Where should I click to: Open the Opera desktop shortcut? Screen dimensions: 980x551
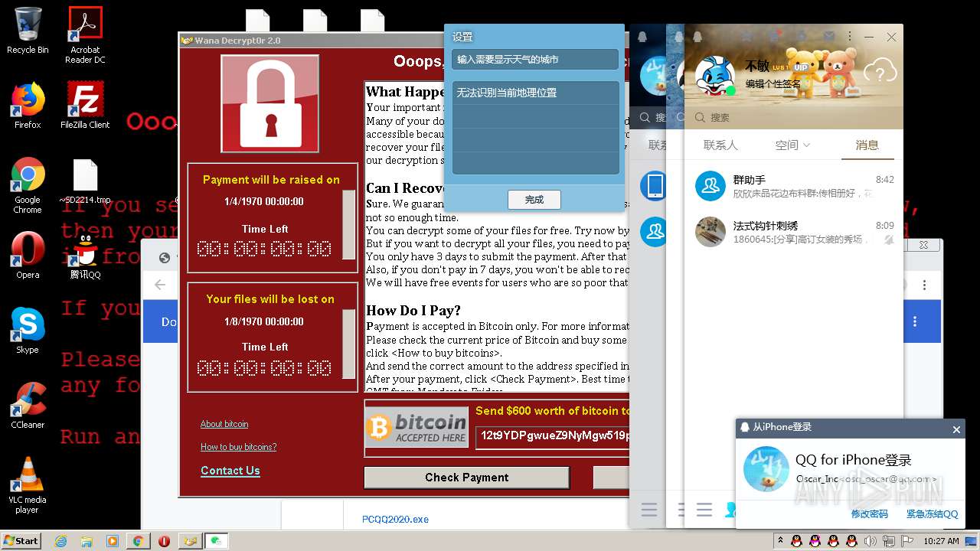pos(28,255)
